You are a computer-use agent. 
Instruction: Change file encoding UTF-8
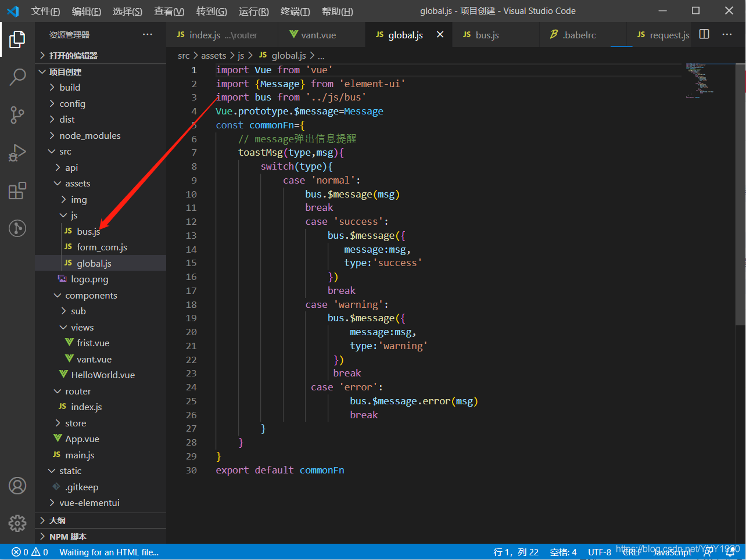600,552
